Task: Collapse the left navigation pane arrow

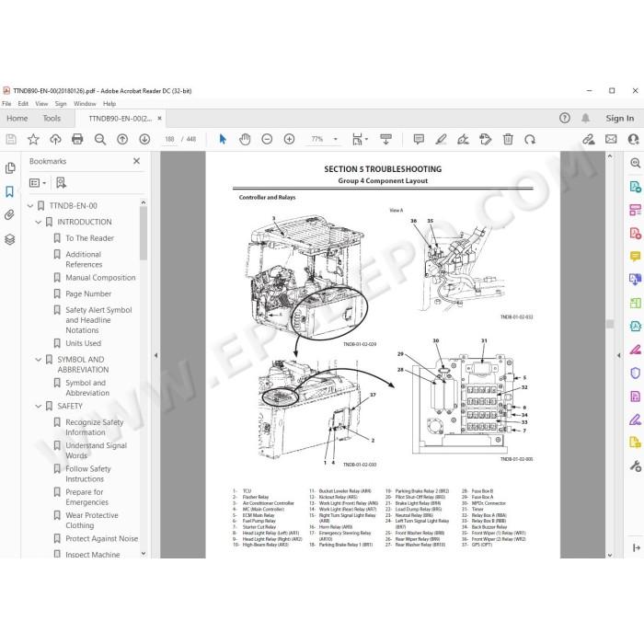Action: 155,355
